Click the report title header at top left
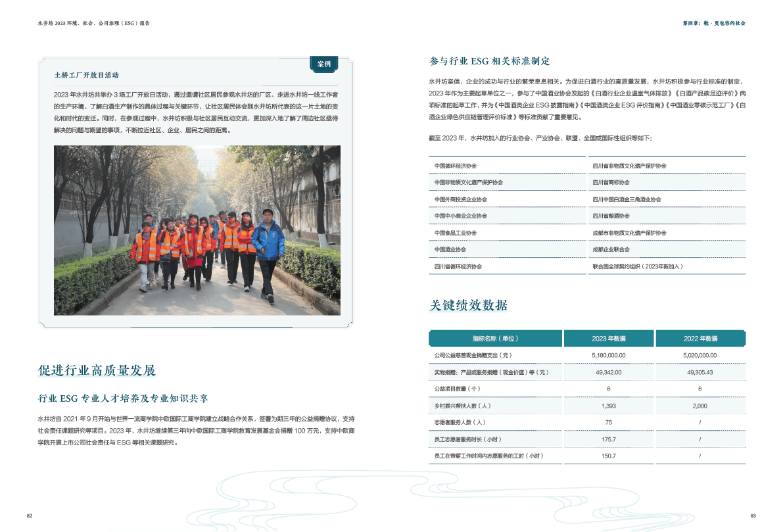This screenshot has width=783, height=532. point(94,23)
